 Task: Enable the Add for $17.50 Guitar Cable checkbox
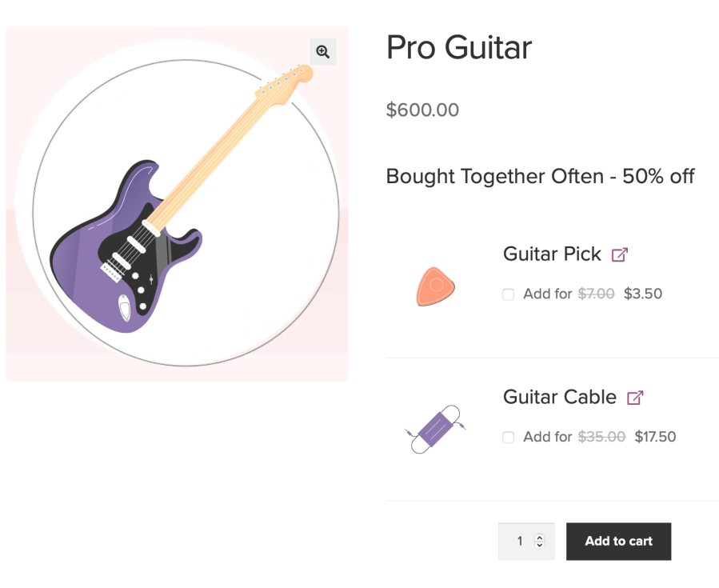point(508,438)
